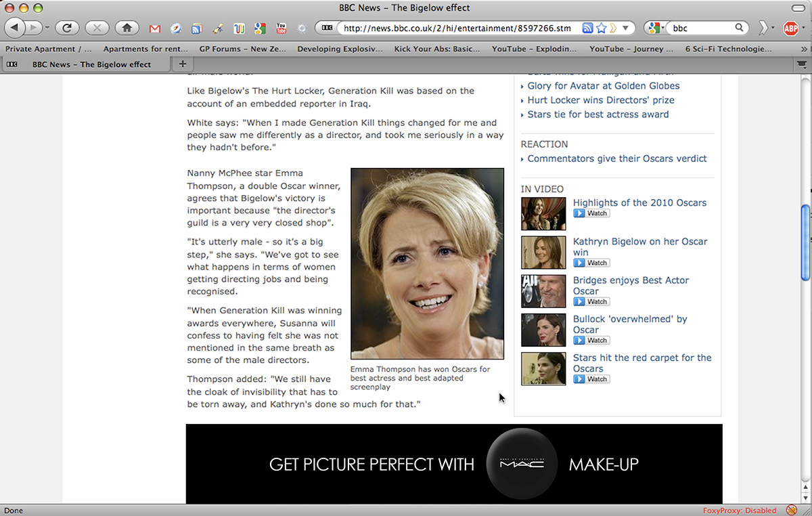The height and width of the screenshot is (516, 812).
Task: Open the Google toolbar shortcut
Action: [x=260, y=28]
